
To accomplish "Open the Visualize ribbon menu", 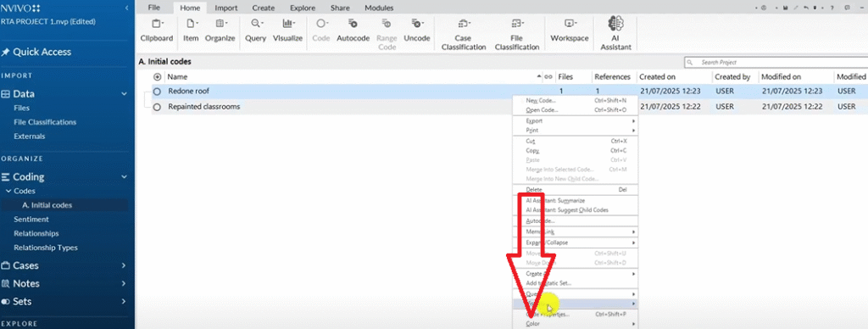I will [288, 31].
